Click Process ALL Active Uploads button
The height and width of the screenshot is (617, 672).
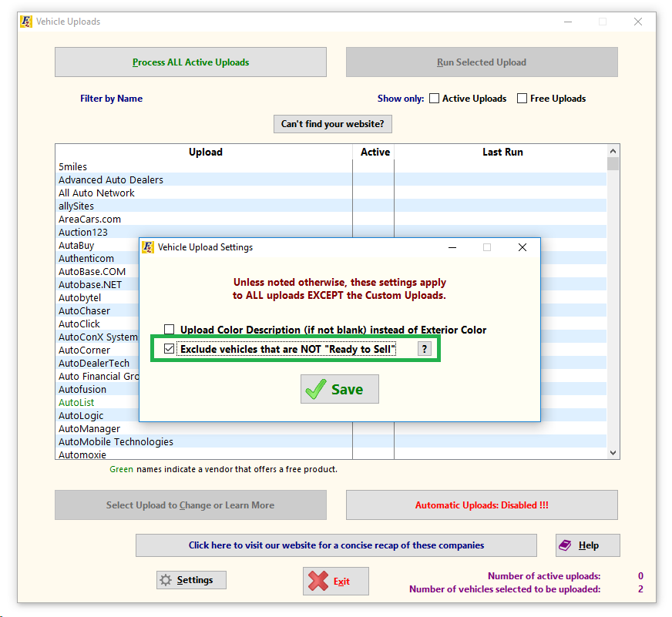(190, 62)
